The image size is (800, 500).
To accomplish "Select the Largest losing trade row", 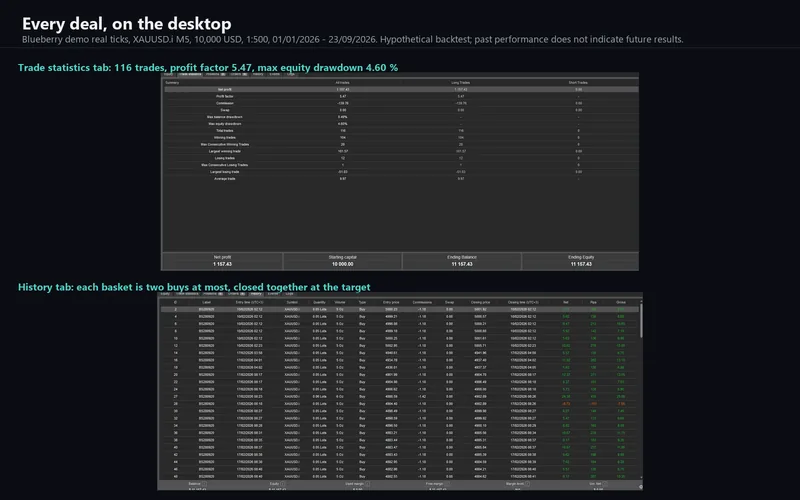I will pyautogui.click(x=401, y=172).
